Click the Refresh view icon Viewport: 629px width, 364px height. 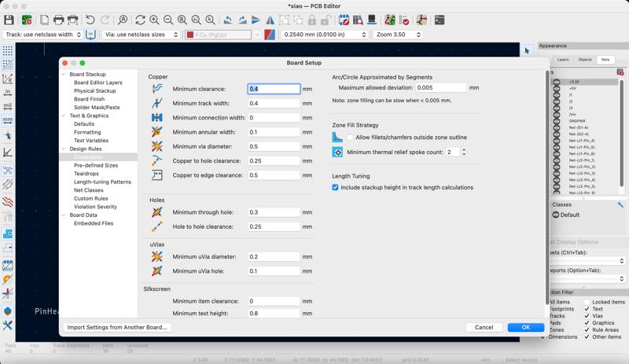point(140,20)
